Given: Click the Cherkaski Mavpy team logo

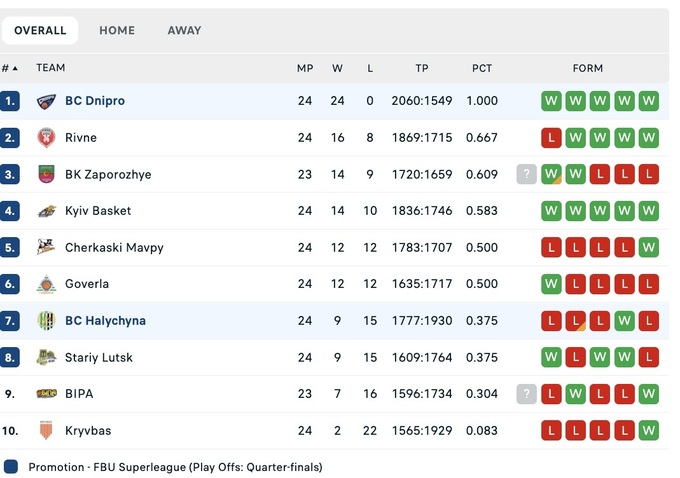Looking at the screenshot, I should (46, 248).
